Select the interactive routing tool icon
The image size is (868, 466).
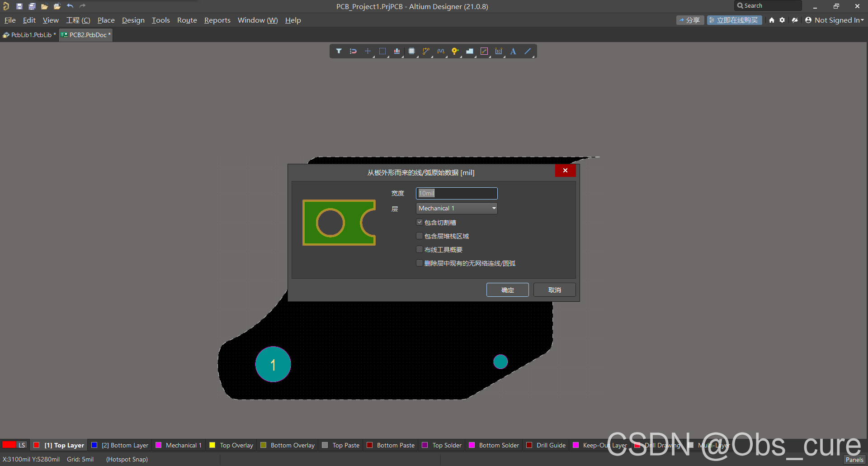(426, 51)
